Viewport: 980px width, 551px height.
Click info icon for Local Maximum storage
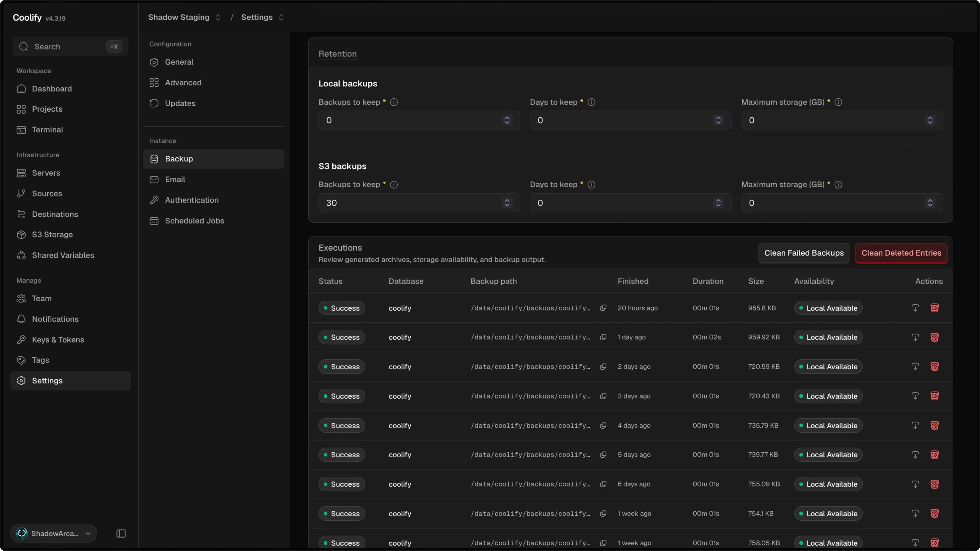coord(838,102)
